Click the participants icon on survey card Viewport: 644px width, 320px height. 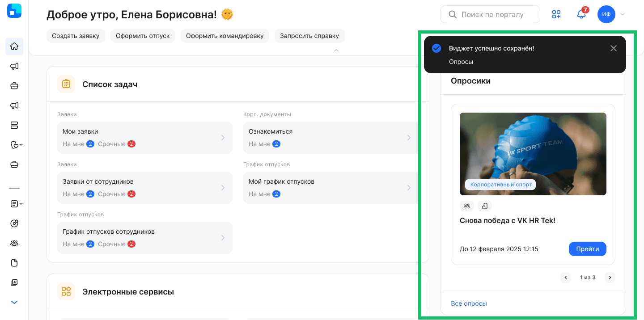(467, 206)
